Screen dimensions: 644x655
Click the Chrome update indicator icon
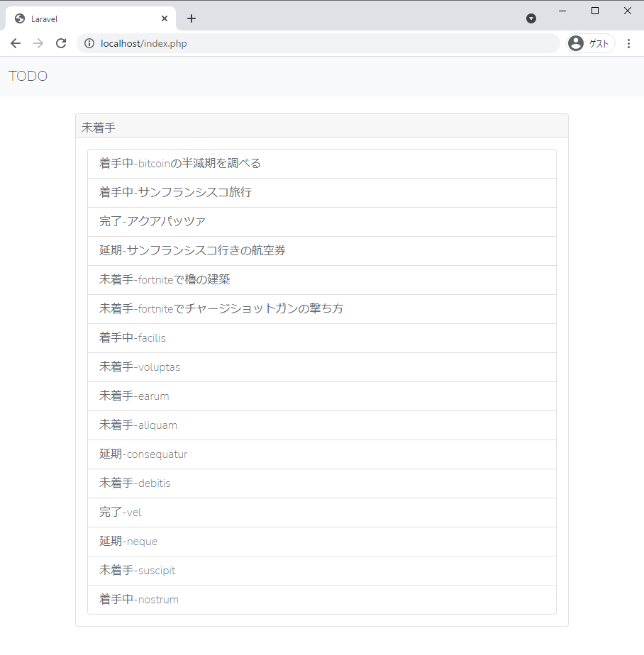(x=531, y=18)
